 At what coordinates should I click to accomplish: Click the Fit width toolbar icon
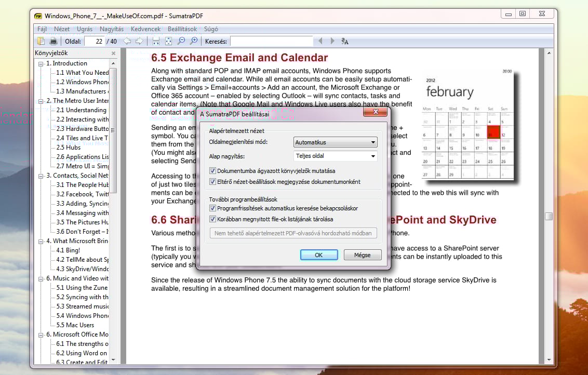(156, 41)
